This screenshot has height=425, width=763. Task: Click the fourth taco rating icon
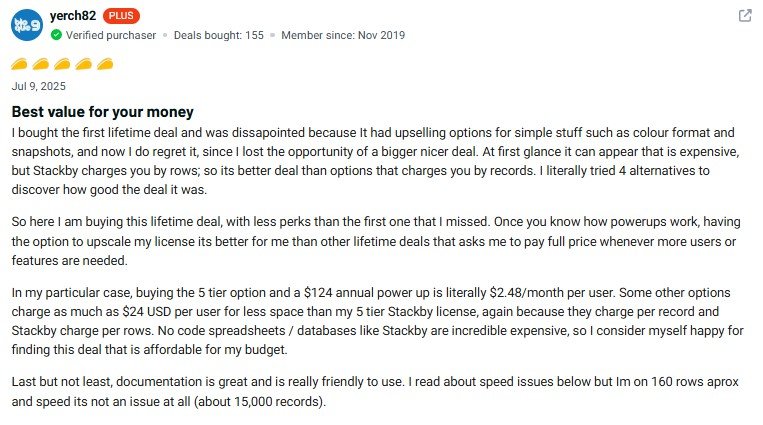84,65
